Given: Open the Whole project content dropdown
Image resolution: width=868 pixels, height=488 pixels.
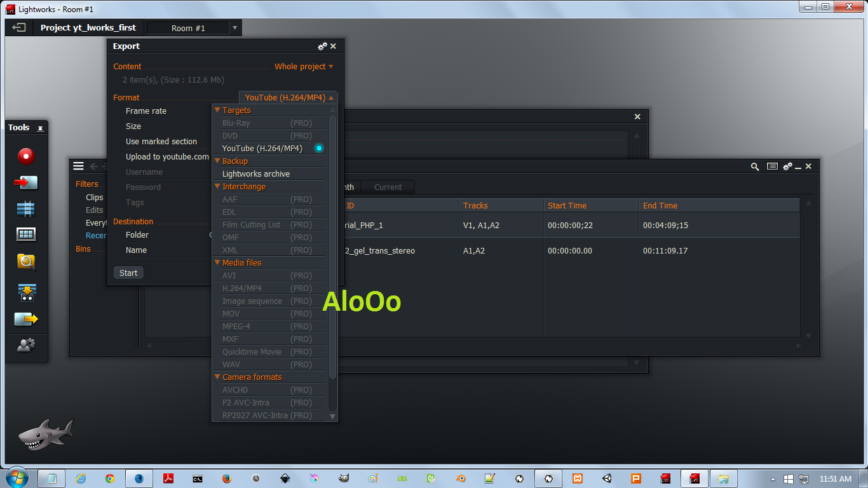Looking at the screenshot, I should [x=304, y=66].
